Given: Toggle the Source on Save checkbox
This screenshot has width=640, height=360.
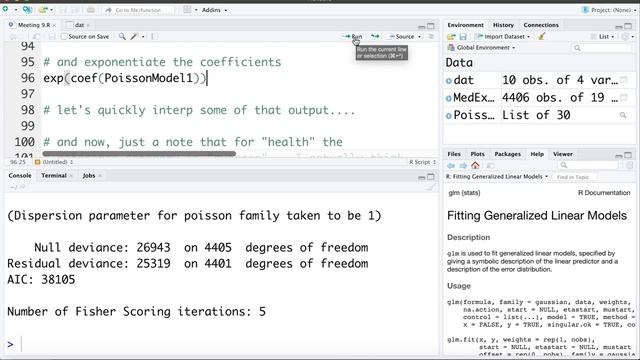Looking at the screenshot, I should click(64, 37).
